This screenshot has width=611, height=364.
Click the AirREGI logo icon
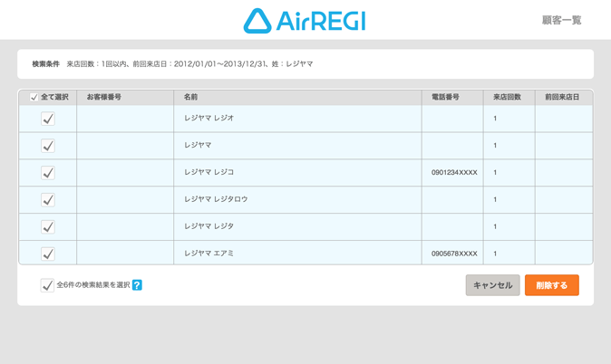[x=257, y=21]
